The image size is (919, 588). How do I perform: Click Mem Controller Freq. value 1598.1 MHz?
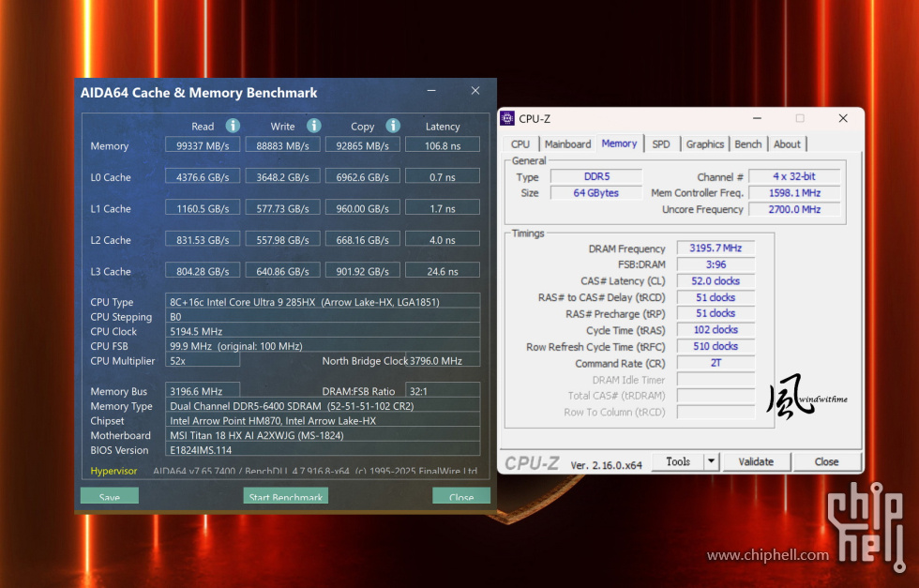(x=794, y=193)
